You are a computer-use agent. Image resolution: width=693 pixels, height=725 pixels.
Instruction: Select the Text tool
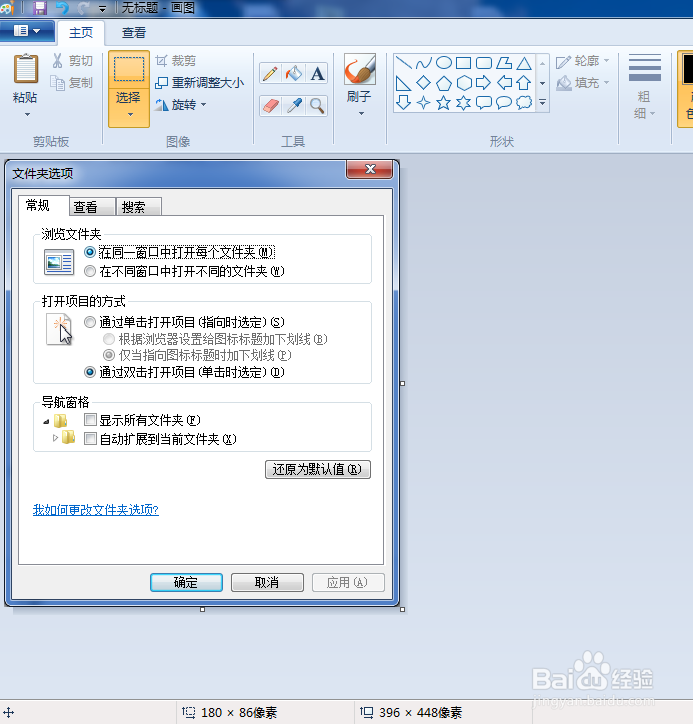click(x=317, y=74)
